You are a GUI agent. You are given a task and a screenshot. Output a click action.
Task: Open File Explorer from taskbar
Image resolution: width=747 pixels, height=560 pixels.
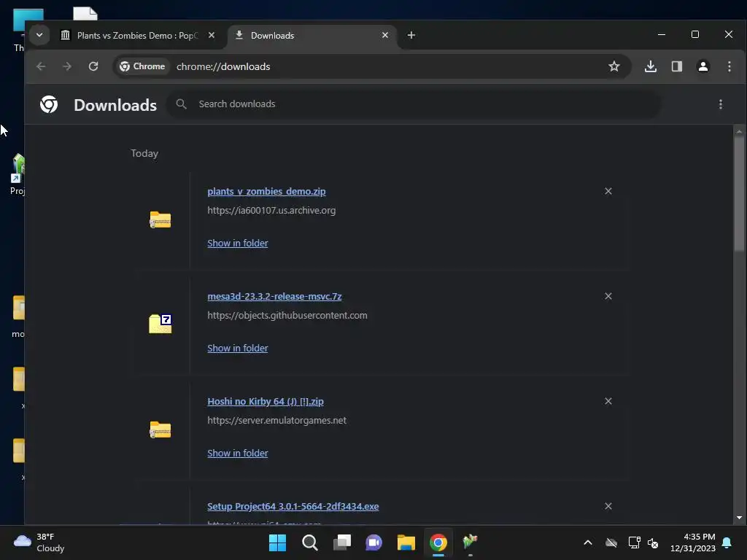click(x=406, y=542)
